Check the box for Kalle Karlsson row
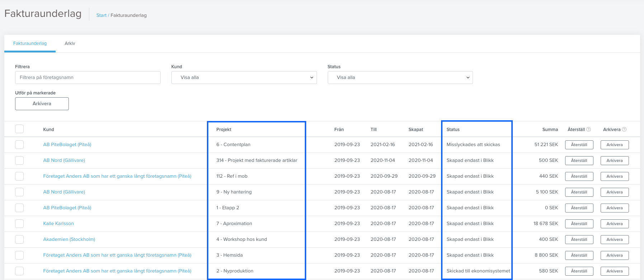Image resolution: width=644 pixels, height=280 pixels. (19, 224)
